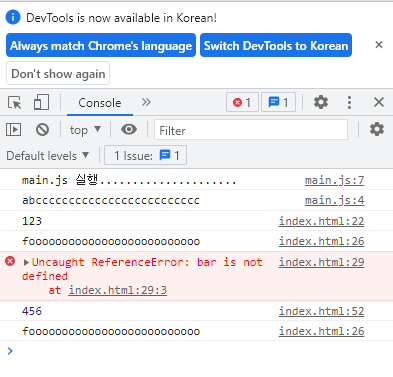
Task: Open index.html:52 source link
Action: pos(321,311)
